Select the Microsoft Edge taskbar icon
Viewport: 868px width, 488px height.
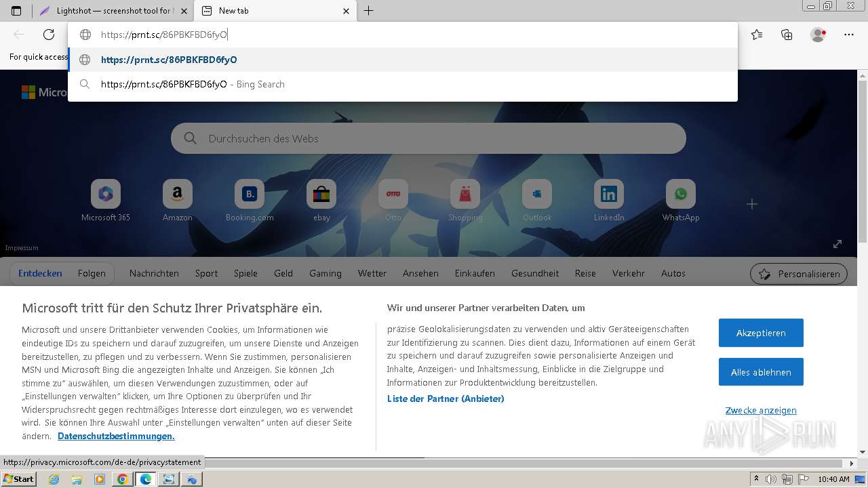coord(145,479)
